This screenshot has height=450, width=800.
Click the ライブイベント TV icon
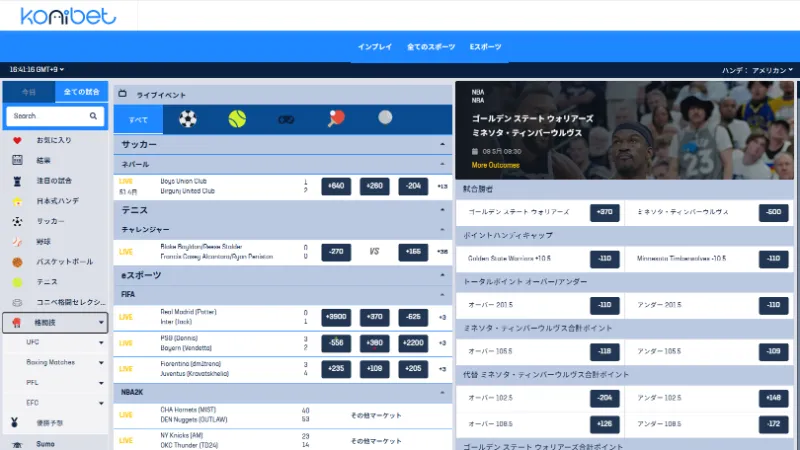[122, 94]
